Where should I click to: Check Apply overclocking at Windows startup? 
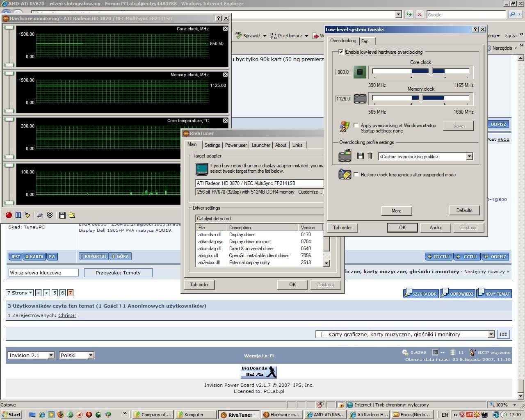click(x=356, y=126)
